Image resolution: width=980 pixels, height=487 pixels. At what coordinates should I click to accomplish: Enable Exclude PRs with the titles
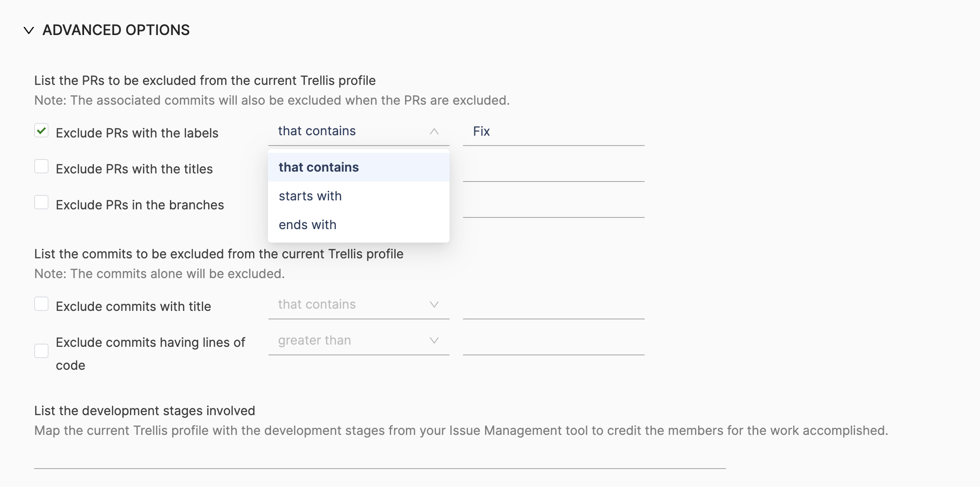pyautogui.click(x=41, y=167)
